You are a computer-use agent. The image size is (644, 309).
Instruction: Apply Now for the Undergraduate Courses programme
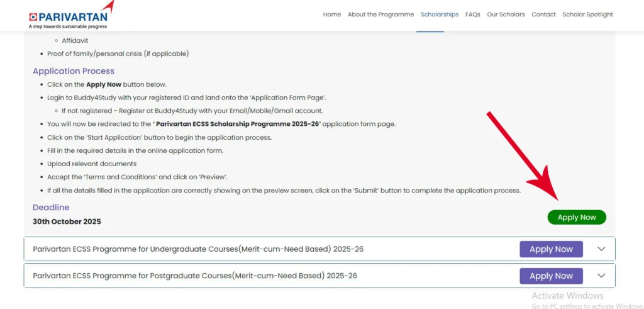551,249
